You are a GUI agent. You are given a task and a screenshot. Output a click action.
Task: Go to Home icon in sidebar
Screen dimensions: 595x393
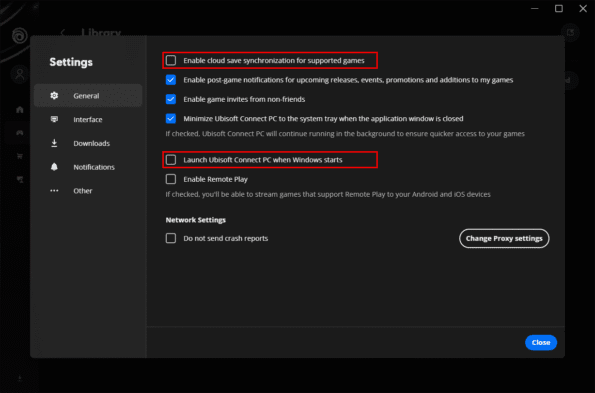[x=20, y=110]
